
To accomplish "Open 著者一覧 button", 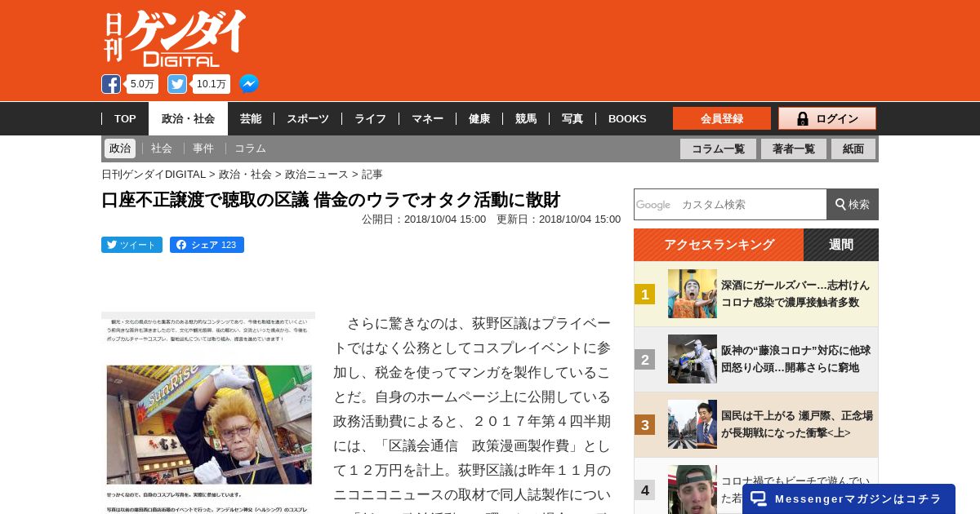I will [794, 148].
